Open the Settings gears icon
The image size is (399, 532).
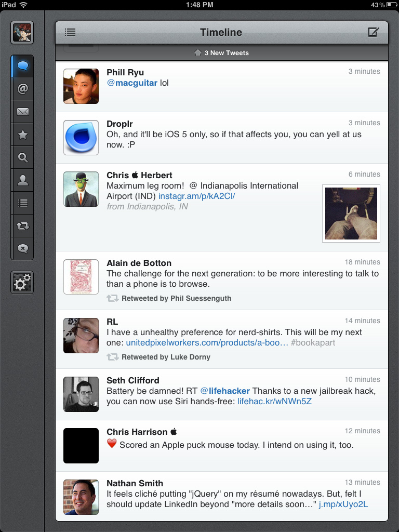pyautogui.click(x=22, y=282)
